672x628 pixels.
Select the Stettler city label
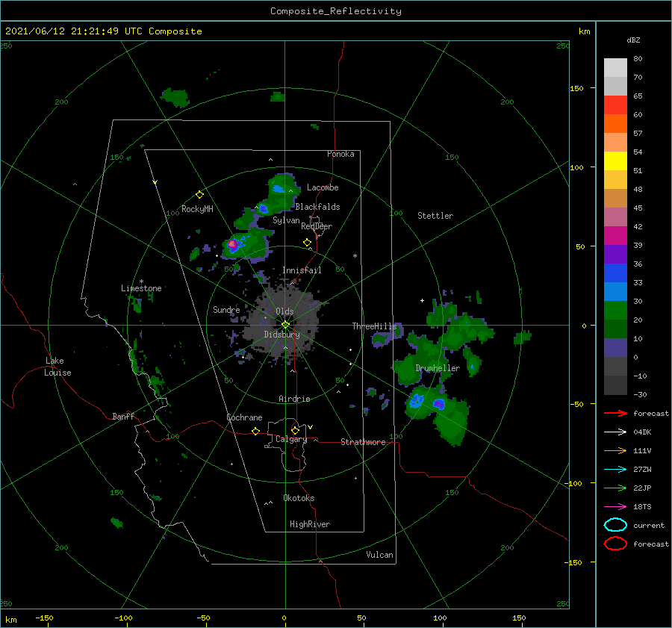435,216
